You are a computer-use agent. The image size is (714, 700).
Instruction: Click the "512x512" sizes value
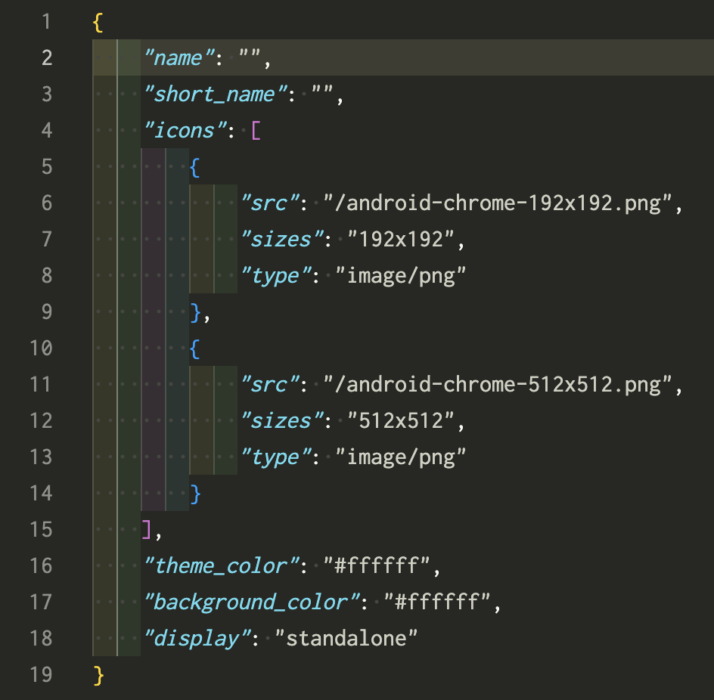[x=401, y=421]
